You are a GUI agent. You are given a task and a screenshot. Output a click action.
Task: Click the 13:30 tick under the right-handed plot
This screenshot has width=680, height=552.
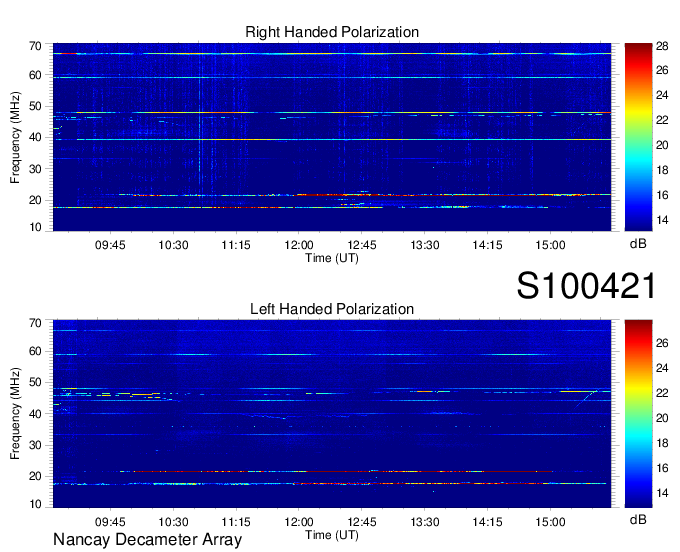[425, 245]
